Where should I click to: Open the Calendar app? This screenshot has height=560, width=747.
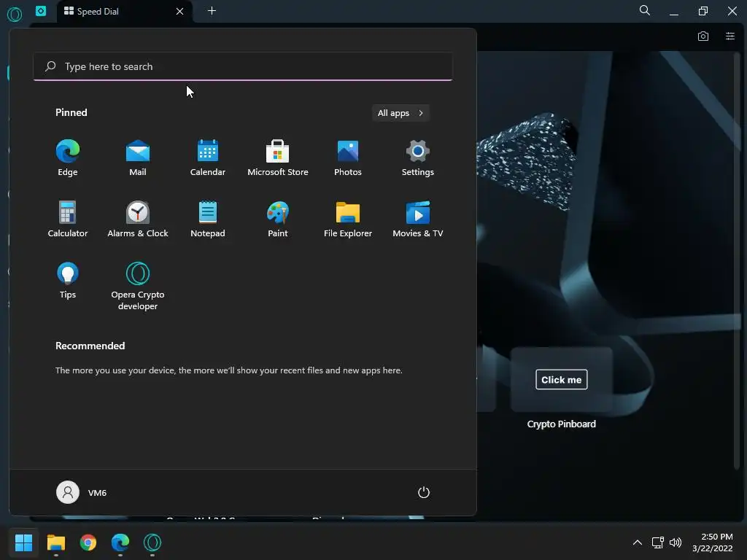pyautogui.click(x=208, y=158)
